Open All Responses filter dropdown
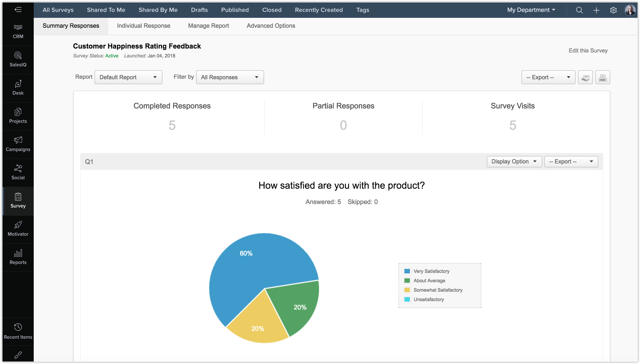The image size is (640, 364). coord(230,77)
